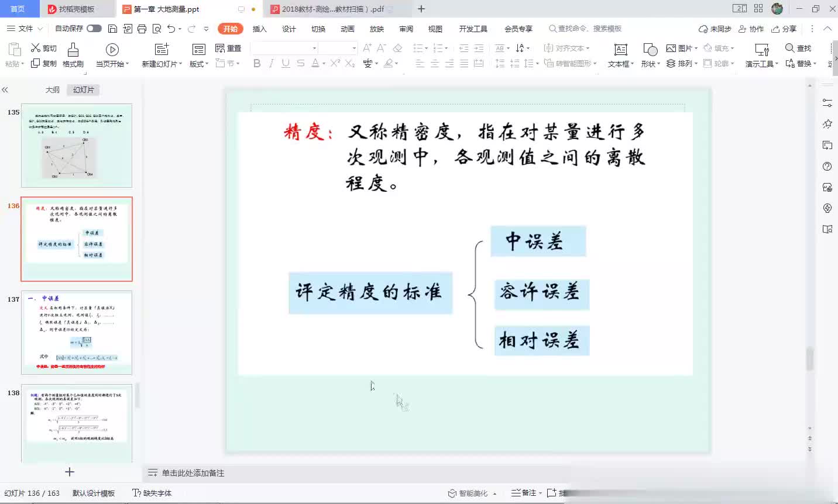Click the Reset (重置) button
The image size is (838, 504).
228,48
